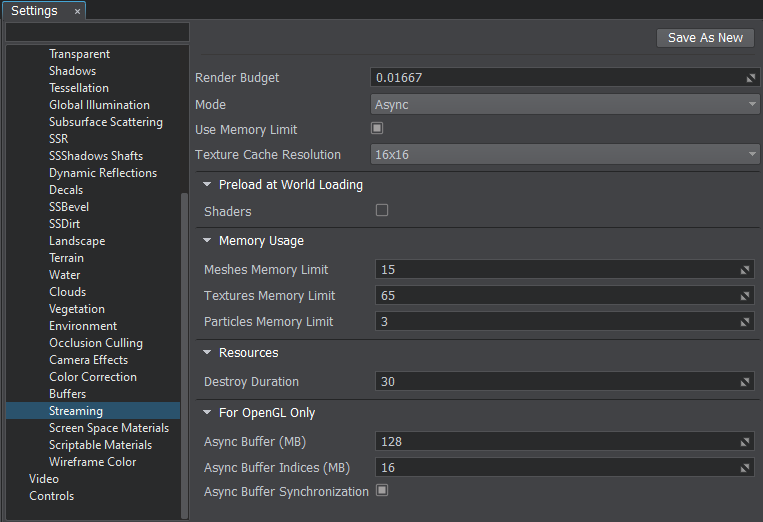The width and height of the screenshot is (763, 522).
Task: Click the Destroy Duration value 30
Action: [x=565, y=382]
